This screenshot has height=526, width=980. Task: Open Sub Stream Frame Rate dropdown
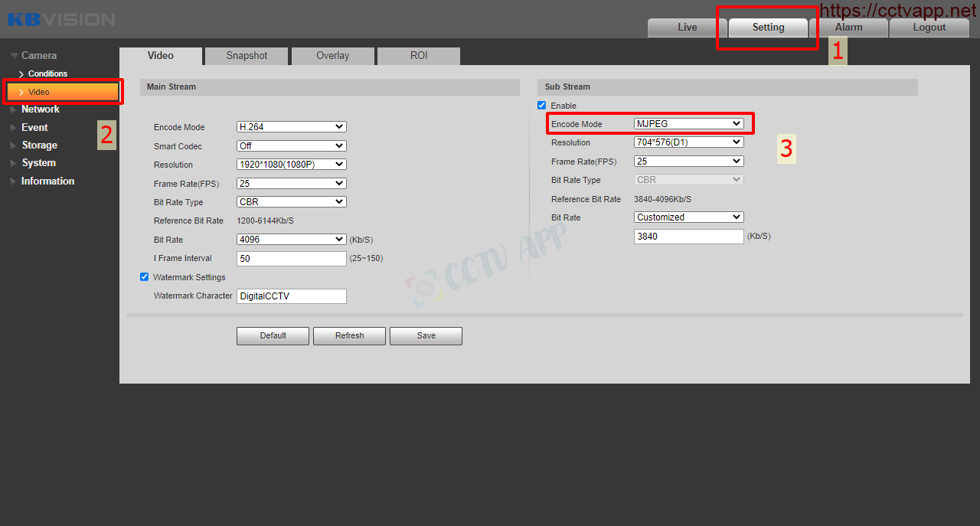click(x=689, y=161)
